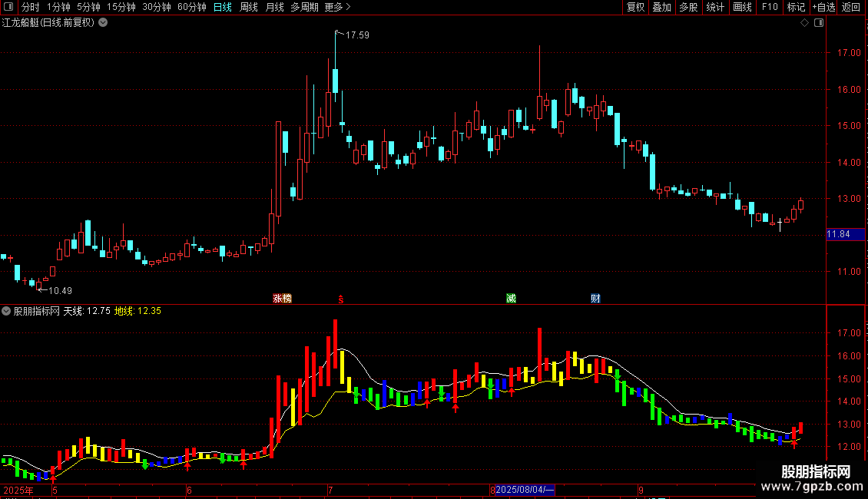Viewport: 868px width, 499px height.
Task: Click the 天线: 12.75 indicator value
Action: (x=87, y=311)
